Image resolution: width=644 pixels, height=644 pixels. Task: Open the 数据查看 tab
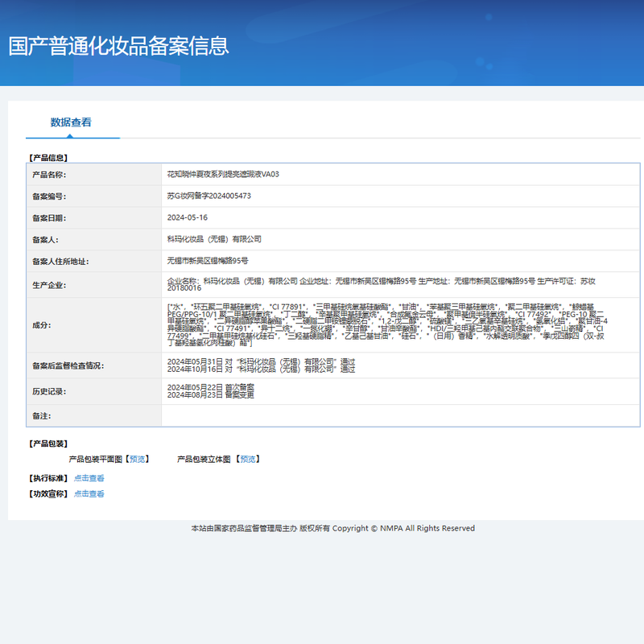71,122
